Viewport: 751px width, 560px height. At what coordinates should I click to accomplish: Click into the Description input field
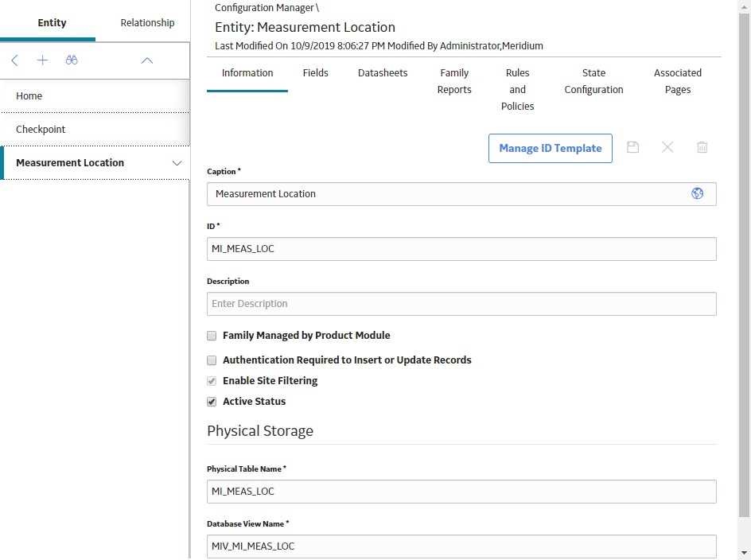pos(461,304)
